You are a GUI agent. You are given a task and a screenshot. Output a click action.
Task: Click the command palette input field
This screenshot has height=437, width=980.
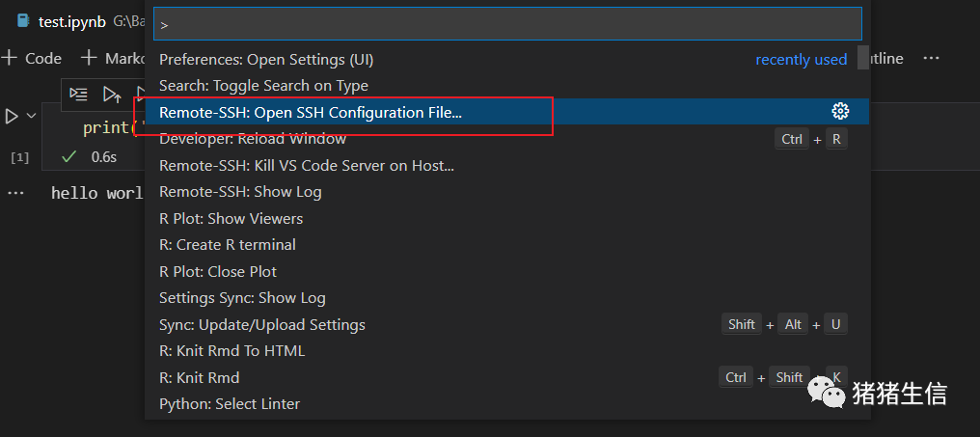507,24
